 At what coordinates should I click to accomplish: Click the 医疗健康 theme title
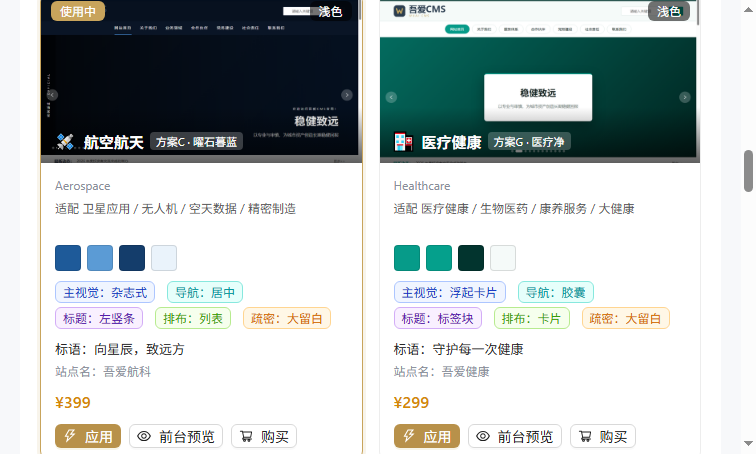coord(452,142)
